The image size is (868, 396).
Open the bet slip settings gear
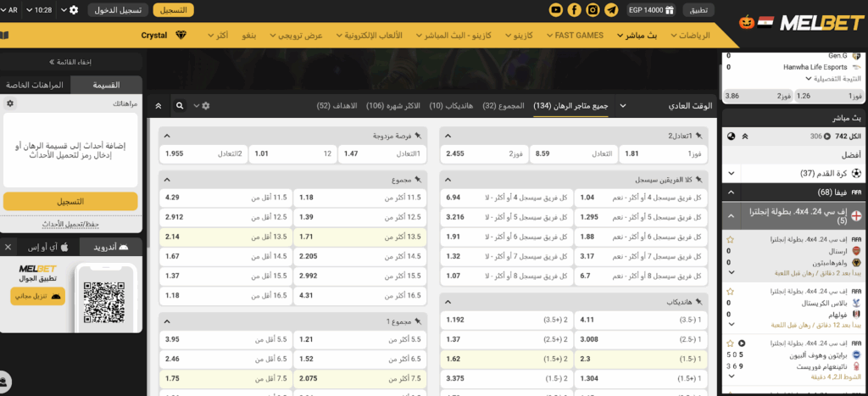click(10, 103)
